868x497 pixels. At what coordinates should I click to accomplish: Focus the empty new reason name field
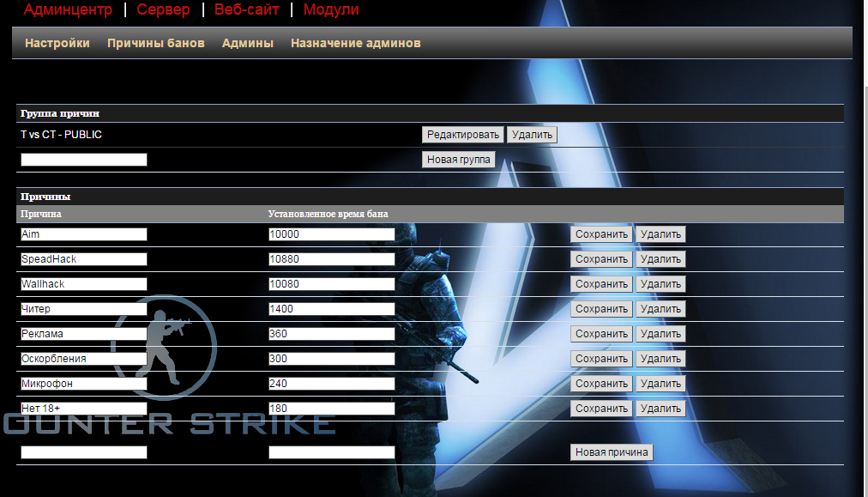click(x=84, y=452)
